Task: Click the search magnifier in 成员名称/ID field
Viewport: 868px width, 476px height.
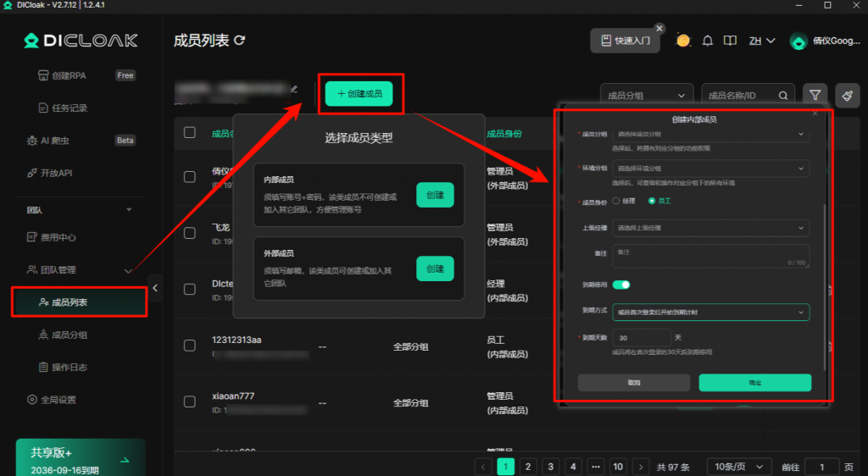Action: click(x=784, y=96)
